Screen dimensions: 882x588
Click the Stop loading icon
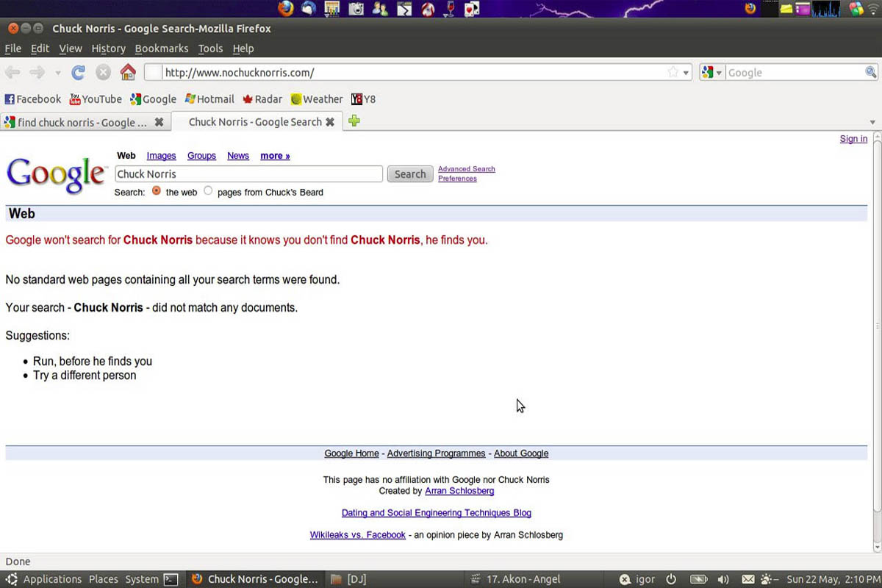(x=104, y=72)
